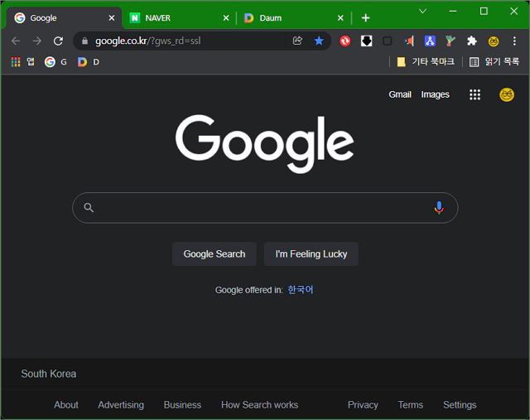This screenshot has width=530, height=420.
Task: Click the Google Search button
Action: [214, 254]
